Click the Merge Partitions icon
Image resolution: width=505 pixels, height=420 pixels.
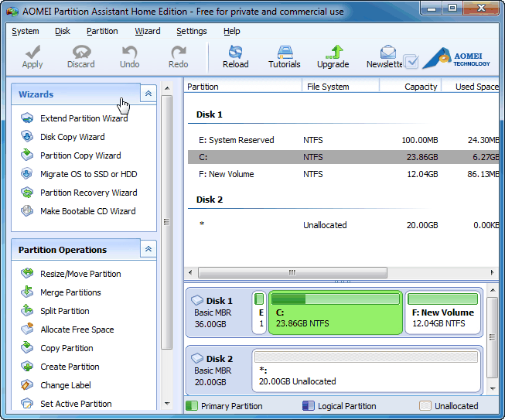pyautogui.click(x=27, y=292)
